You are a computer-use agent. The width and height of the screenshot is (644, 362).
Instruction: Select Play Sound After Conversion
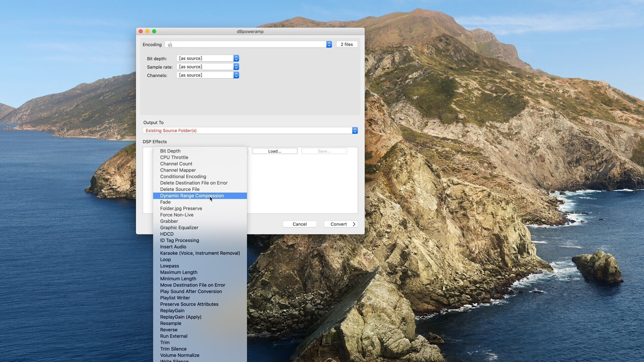click(200, 291)
